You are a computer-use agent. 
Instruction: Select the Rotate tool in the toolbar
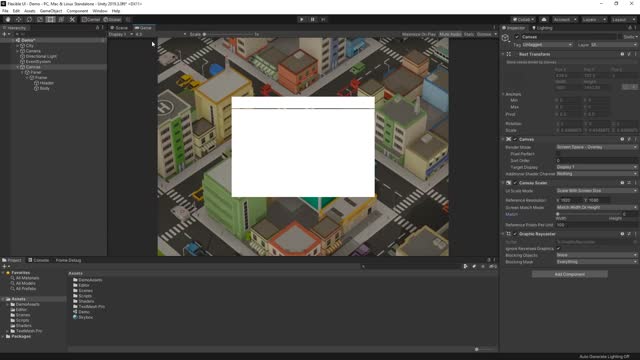[x=29, y=19]
